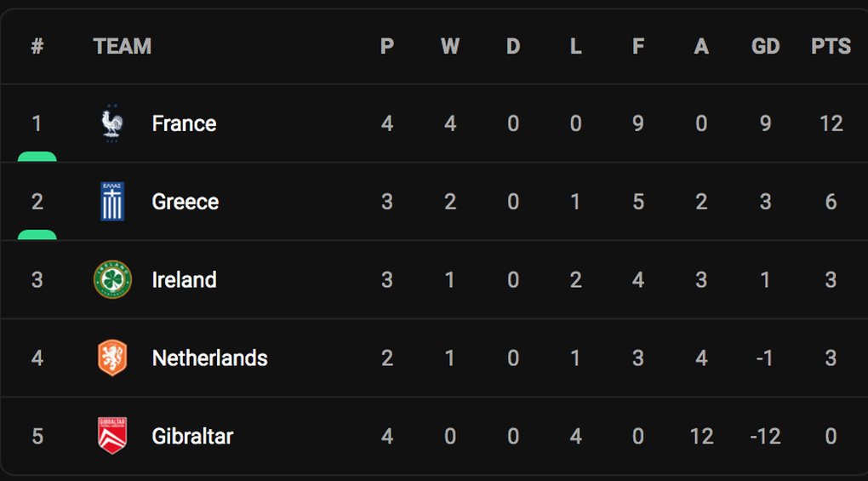
Task: Click the Netherlands orange lion crest
Action: pos(112,358)
